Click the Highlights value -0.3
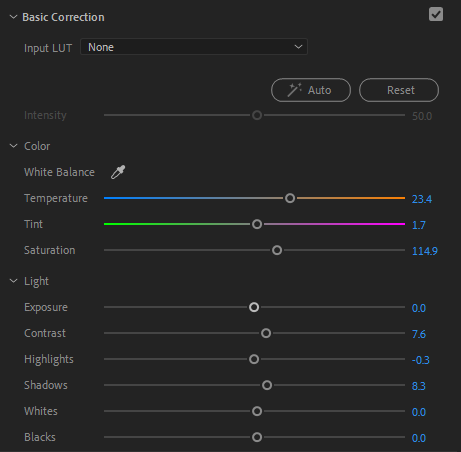This screenshot has height=452, width=461. [421, 360]
